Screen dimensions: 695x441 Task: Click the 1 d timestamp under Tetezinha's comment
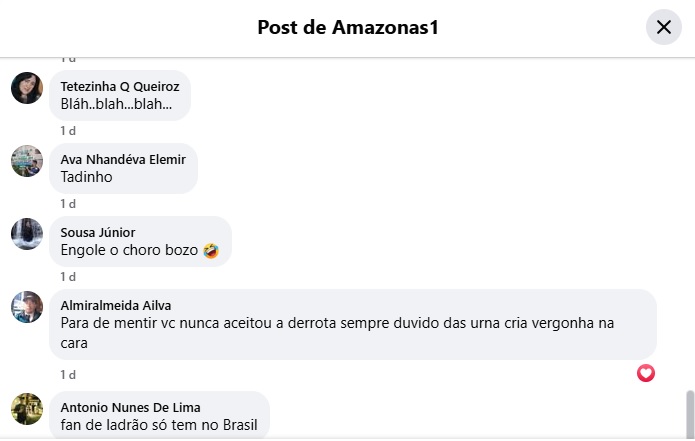pos(68,131)
